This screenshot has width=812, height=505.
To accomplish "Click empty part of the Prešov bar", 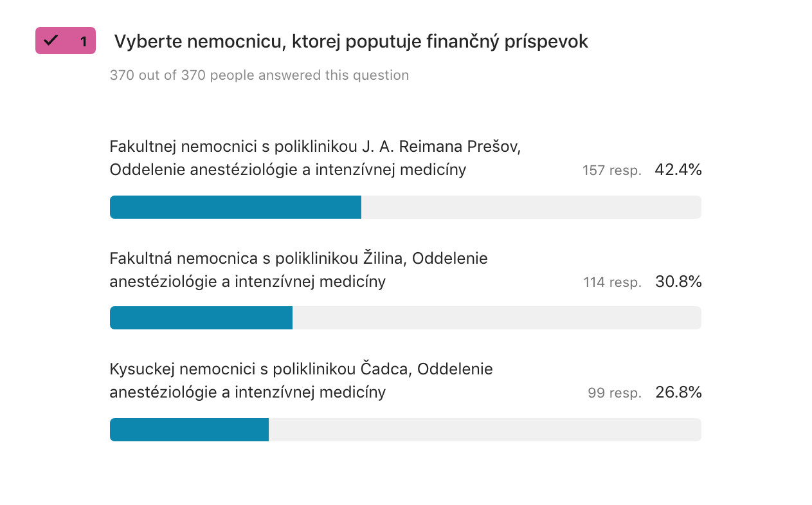I will 531,207.
